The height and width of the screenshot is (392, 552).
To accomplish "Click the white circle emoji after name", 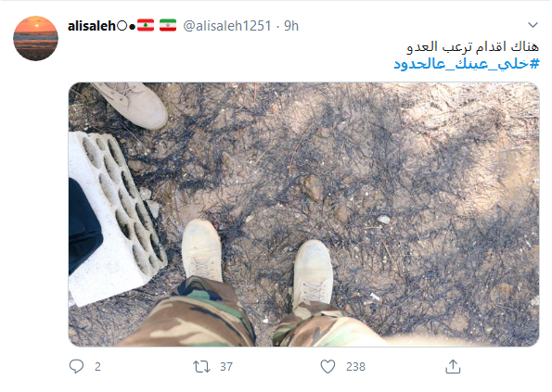I will 122,26.
